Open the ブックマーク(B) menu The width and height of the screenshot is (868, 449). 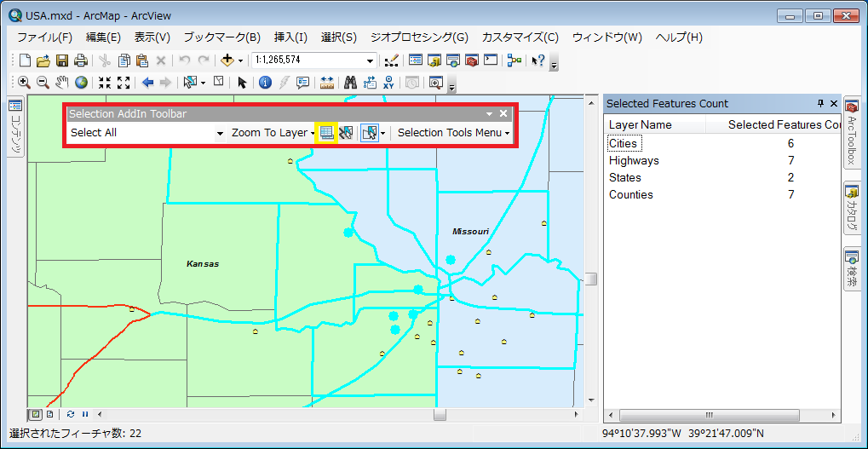click(x=222, y=37)
